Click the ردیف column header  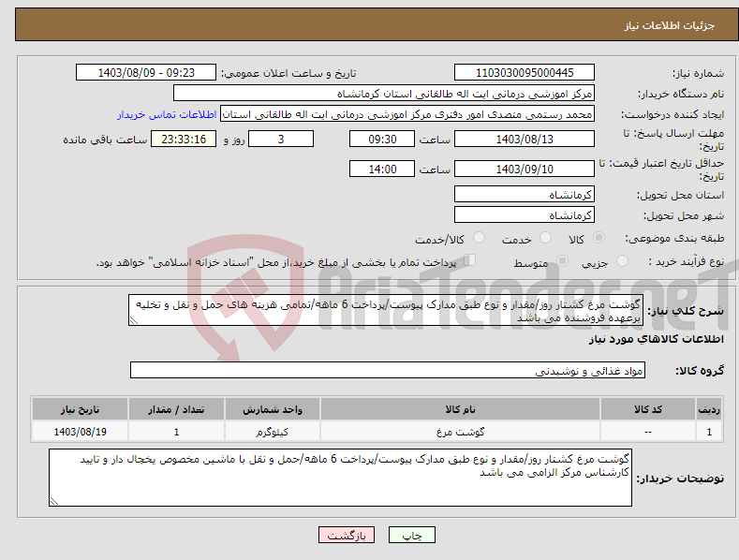coord(709,409)
